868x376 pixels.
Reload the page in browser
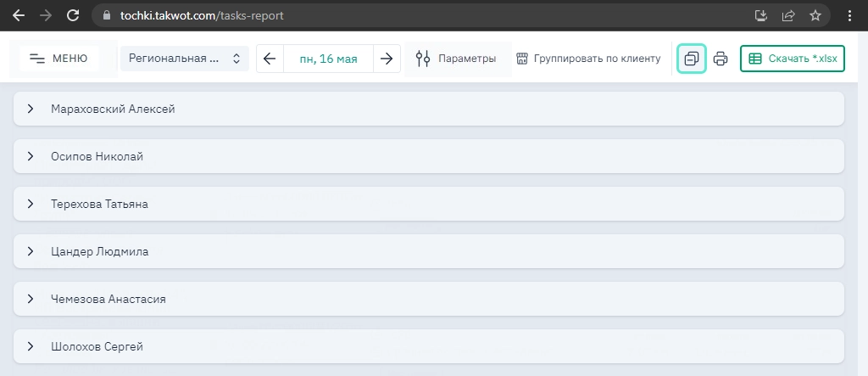click(73, 15)
